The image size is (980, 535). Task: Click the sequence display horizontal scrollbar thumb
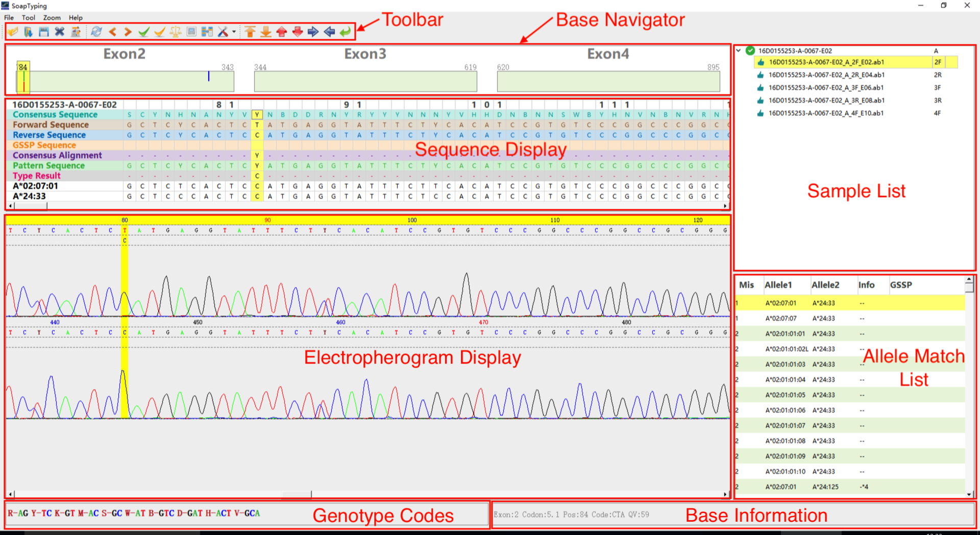point(31,206)
